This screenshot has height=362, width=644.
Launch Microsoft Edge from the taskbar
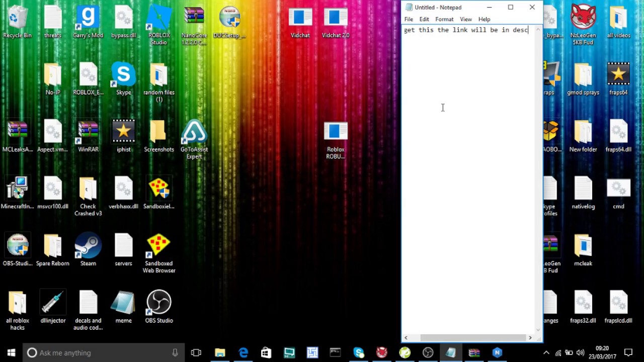point(243,352)
